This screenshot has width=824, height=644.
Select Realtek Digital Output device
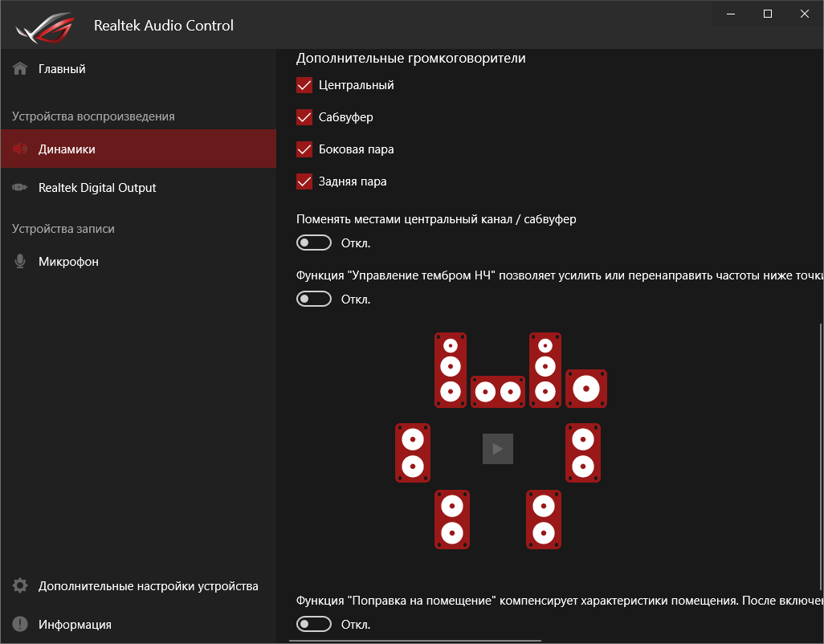pos(97,188)
